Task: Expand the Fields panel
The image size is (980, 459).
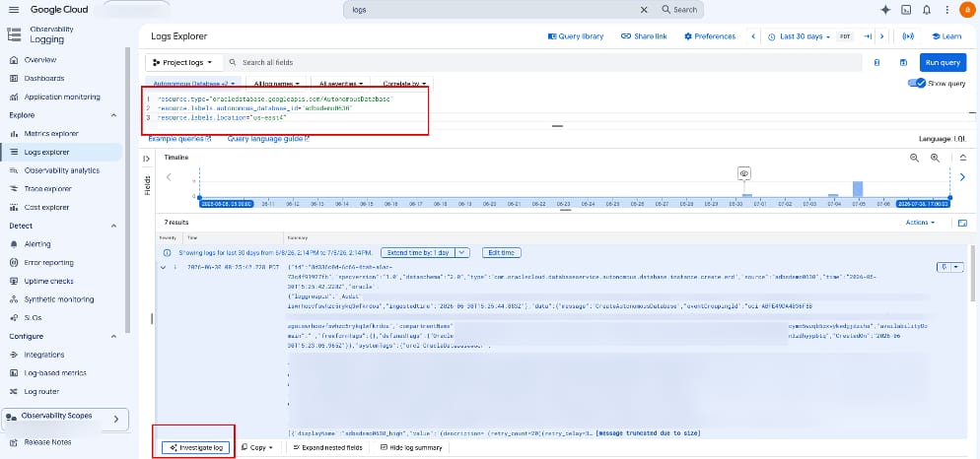Action: click(146, 159)
